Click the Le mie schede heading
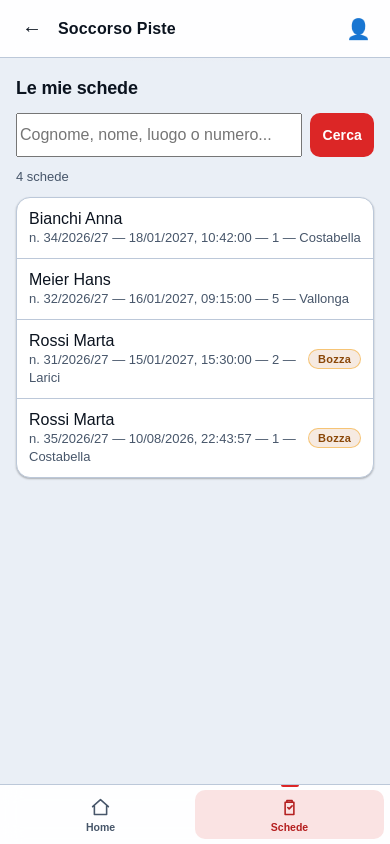 (77, 88)
